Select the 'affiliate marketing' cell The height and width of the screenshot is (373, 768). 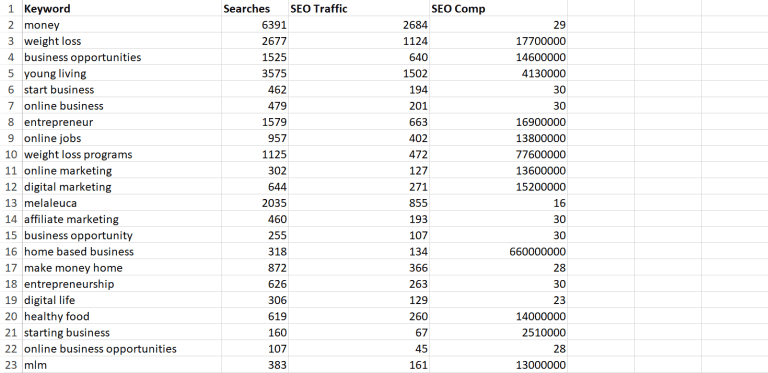tap(121, 218)
